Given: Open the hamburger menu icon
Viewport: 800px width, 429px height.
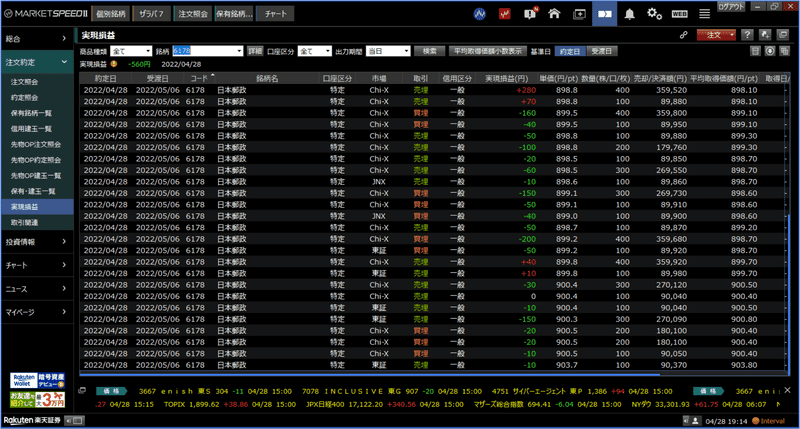Looking at the screenshot, I should click(x=705, y=14).
